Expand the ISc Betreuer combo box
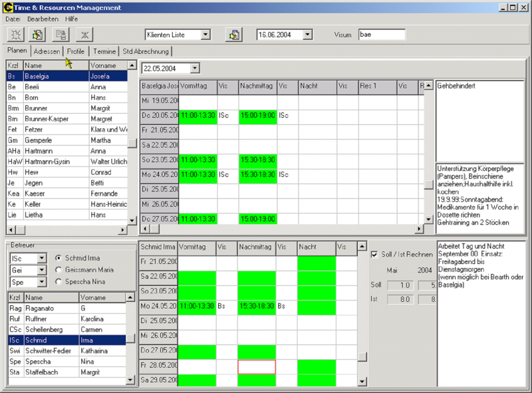Screen dimensions: 532x393 (42, 259)
